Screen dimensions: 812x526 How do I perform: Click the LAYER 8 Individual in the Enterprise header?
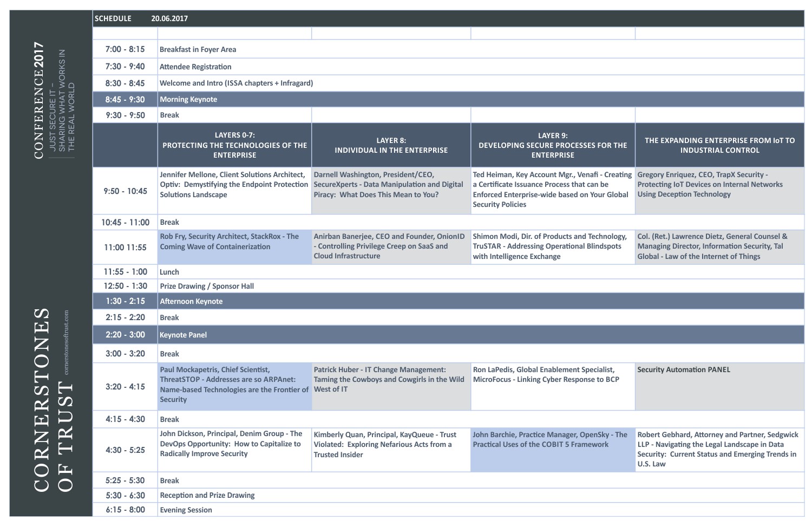(x=391, y=145)
